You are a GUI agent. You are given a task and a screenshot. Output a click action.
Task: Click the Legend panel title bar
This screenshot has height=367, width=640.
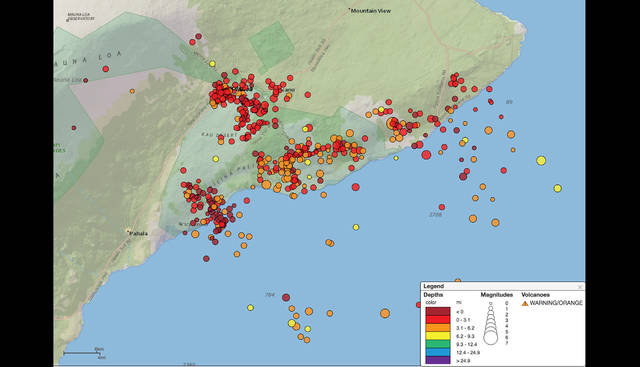(502, 287)
